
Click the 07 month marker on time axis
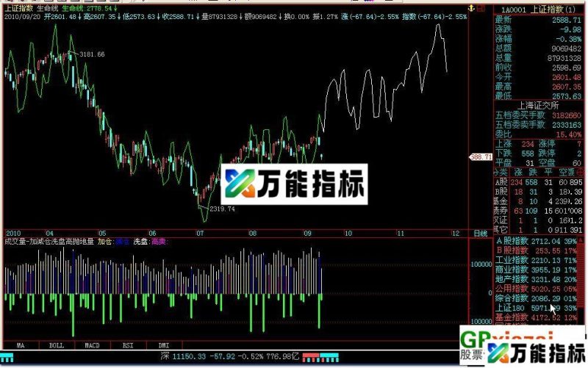[x=200, y=234]
